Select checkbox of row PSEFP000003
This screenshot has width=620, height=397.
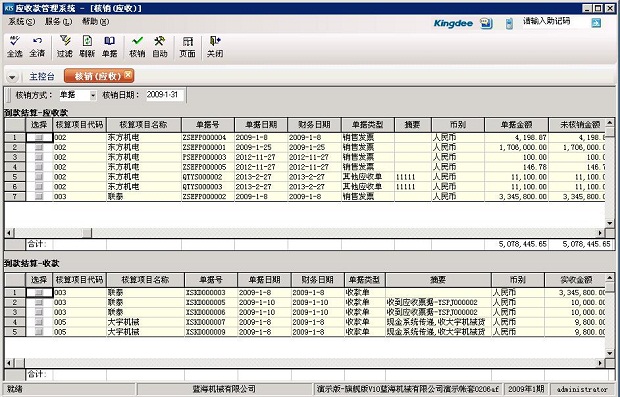(x=39, y=157)
